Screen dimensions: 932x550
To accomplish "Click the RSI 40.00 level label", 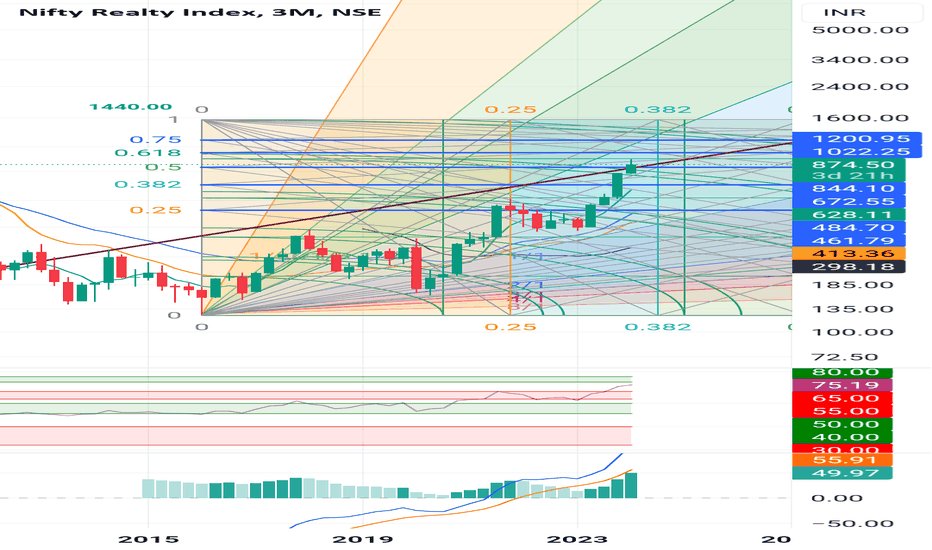I will point(843,438).
